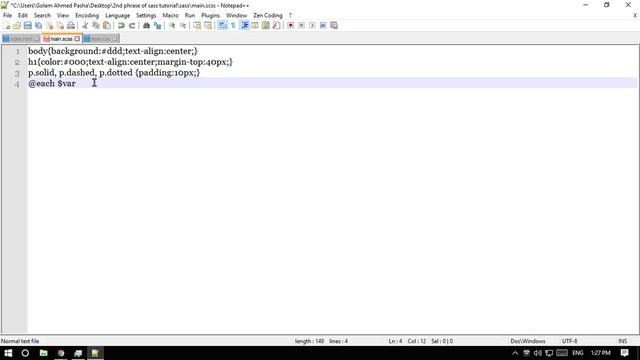This screenshot has width=640, height=360.
Task: Click 'Ln : 4' position in status bar
Action: tap(395, 341)
